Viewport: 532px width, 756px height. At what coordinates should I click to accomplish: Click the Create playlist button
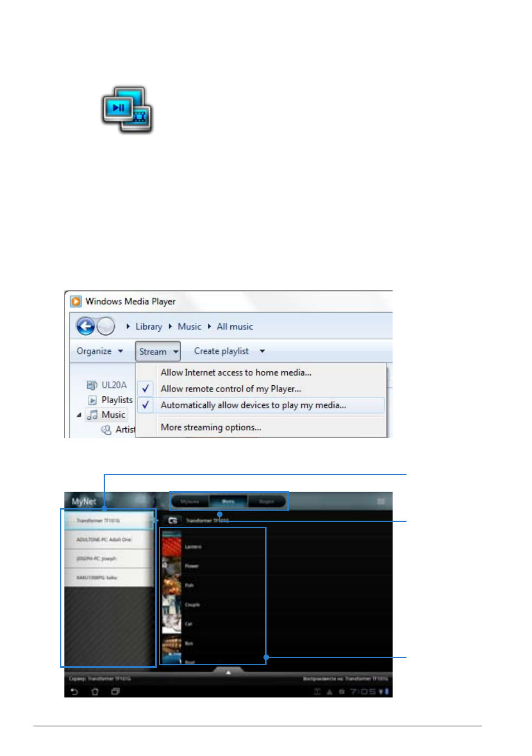point(221,351)
